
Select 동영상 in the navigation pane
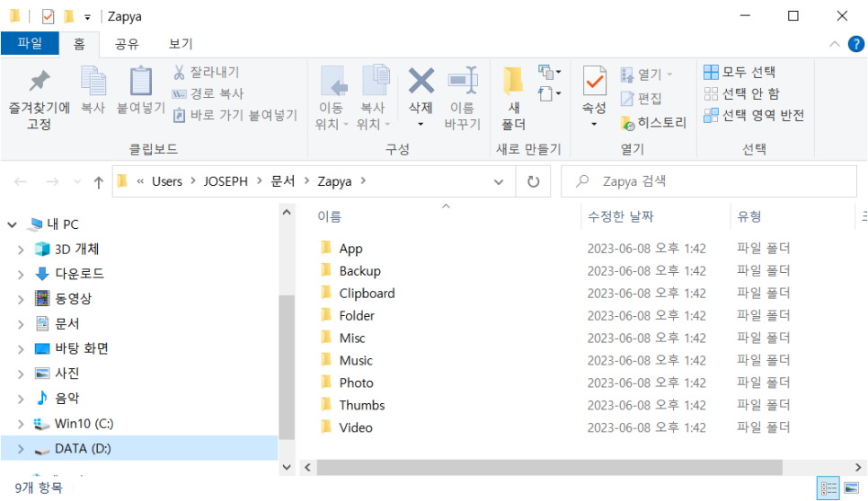[x=73, y=299]
